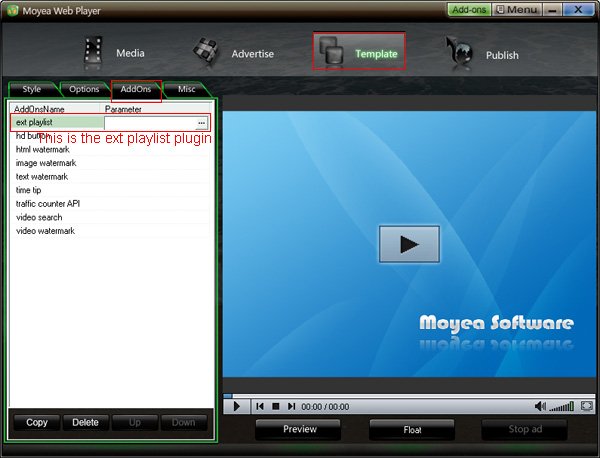
Task: Click the play icon in the control bar
Action: (236, 406)
